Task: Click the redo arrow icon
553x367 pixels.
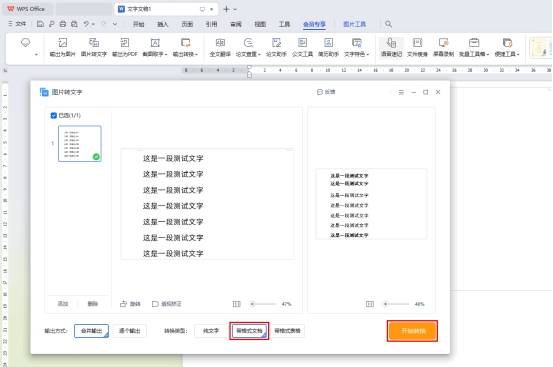Action: pyautogui.click(x=104, y=24)
